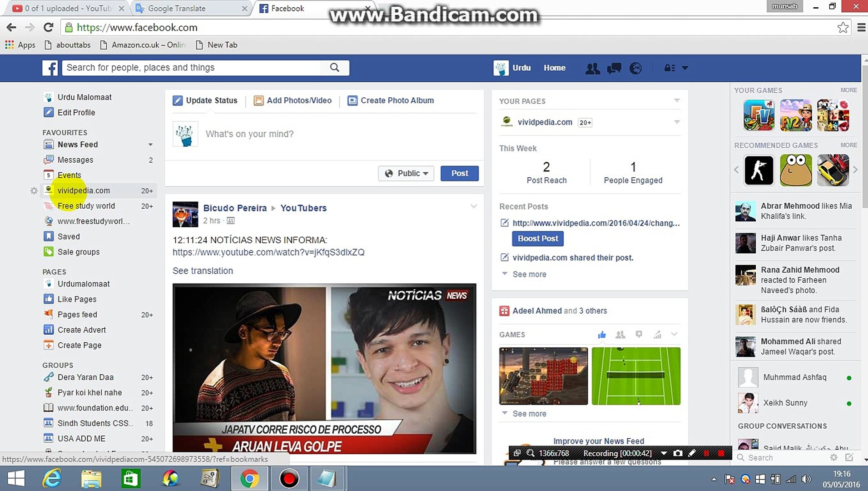This screenshot has width=868, height=491.
Task: Pause the Bandicam recording
Action: coord(706,453)
